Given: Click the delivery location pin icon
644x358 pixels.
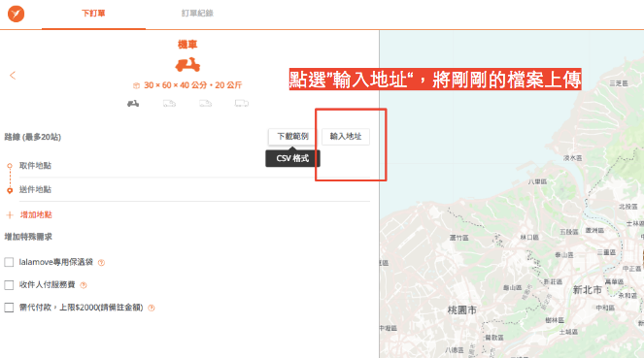Looking at the screenshot, I should [10, 190].
